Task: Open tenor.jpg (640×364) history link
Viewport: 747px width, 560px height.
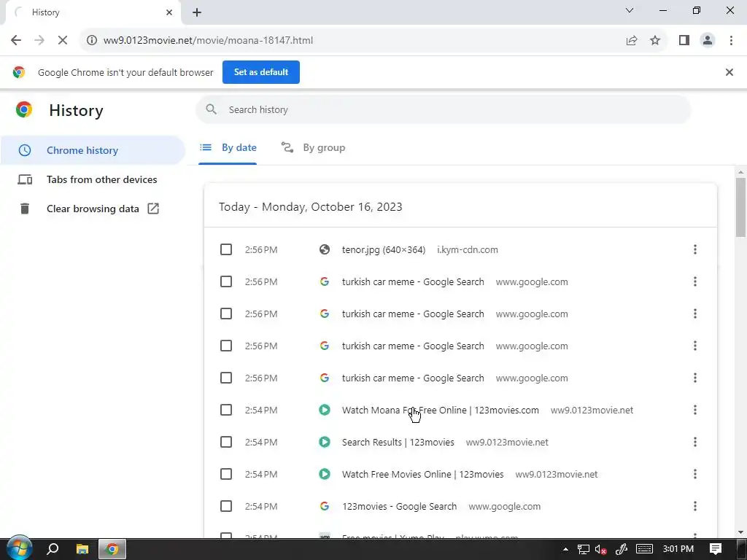Action: pyautogui.click(x=384, y=249)
